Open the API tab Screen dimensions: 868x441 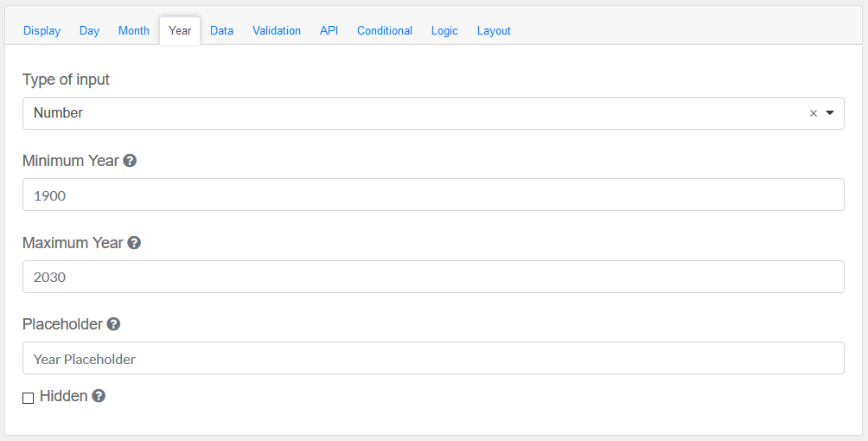329,31
